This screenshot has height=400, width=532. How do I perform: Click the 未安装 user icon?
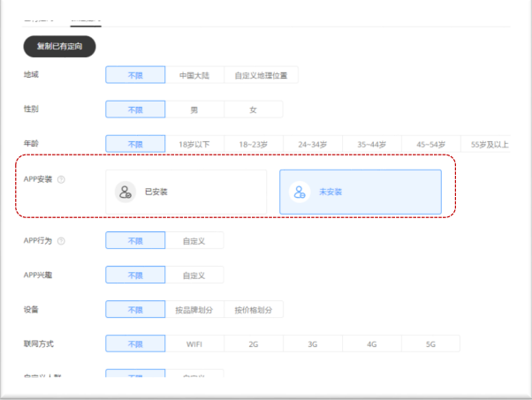coord(300,192)
